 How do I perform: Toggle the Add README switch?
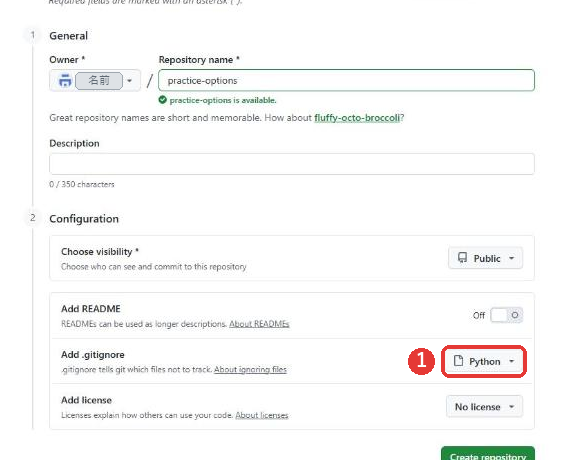(x=506, y=315)
